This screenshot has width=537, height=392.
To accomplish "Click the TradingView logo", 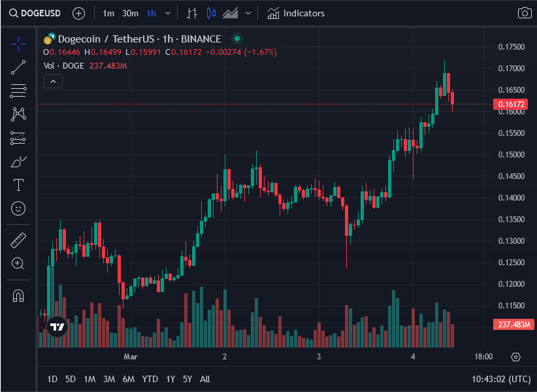I will [x=57, y=327].
